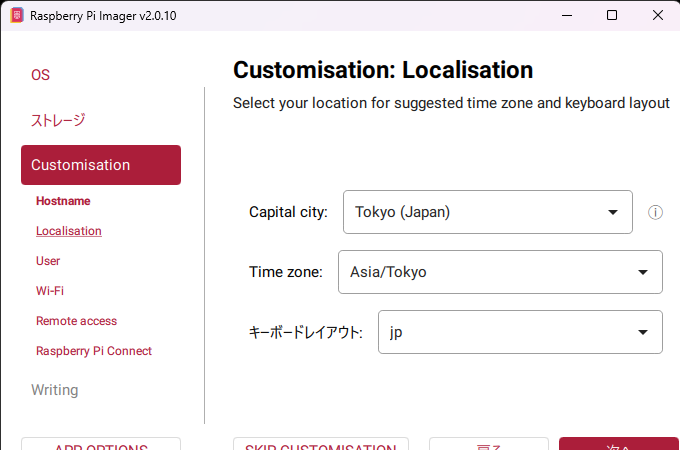Viewport: 680px width, 450px height.
Task: Click the info icon beside Capital city
Action: (x=655, y=212)
